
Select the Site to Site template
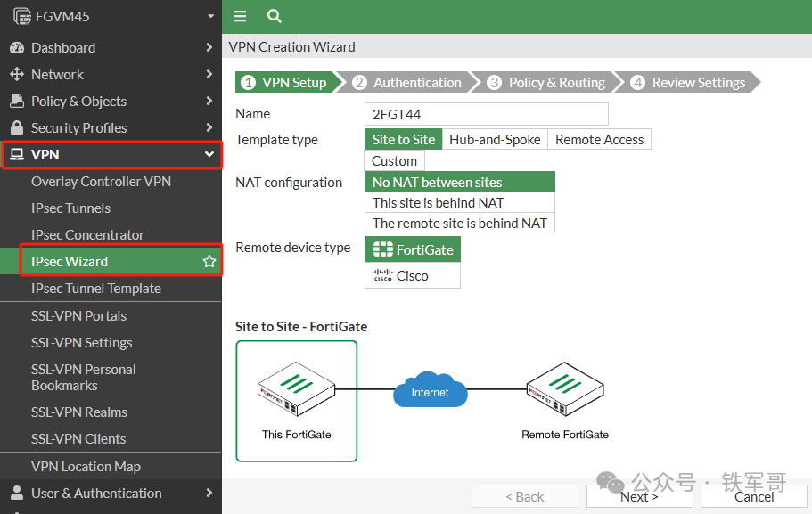(x=404, y=139)
